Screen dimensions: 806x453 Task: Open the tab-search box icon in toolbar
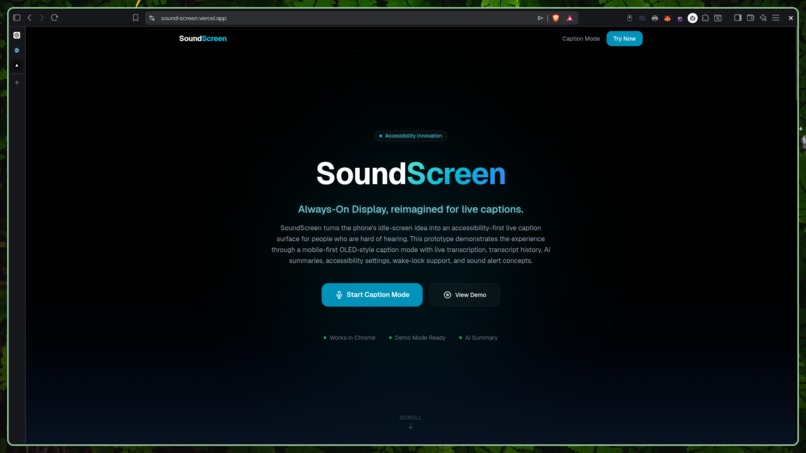718,18
